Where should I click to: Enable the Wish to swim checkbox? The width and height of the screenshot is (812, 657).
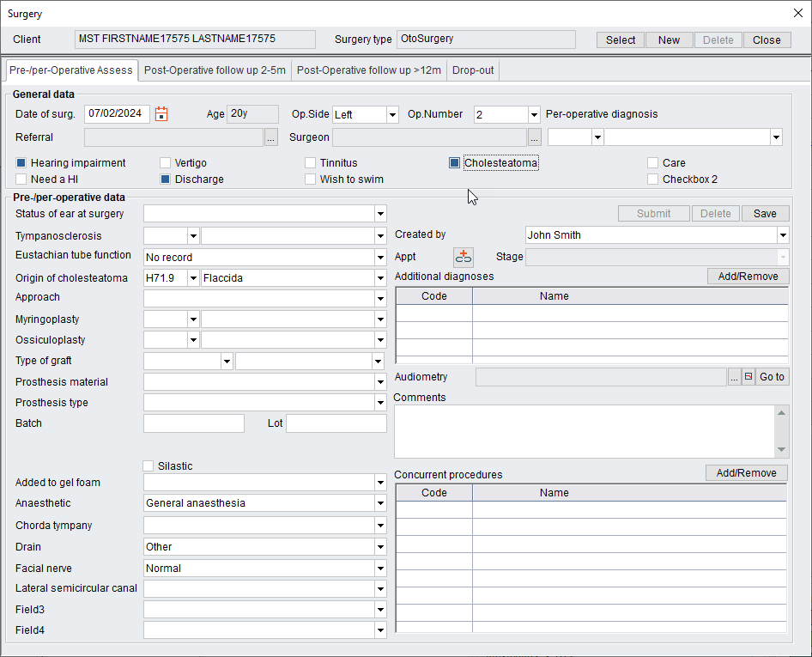tap(310, 179)
